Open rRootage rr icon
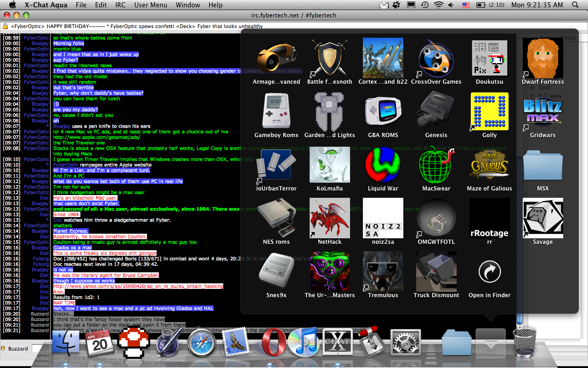Screen dimensions: 588x368 (x=490, y=218)
